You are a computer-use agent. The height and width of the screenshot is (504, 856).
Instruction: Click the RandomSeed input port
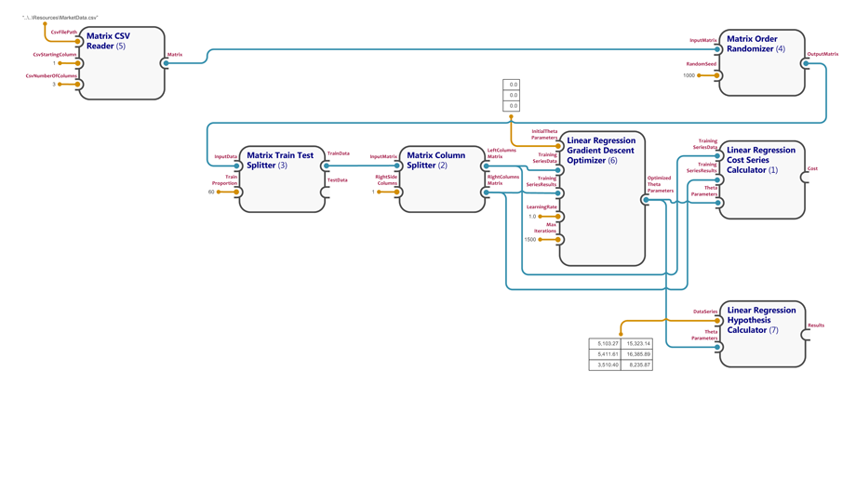point(717,75)
